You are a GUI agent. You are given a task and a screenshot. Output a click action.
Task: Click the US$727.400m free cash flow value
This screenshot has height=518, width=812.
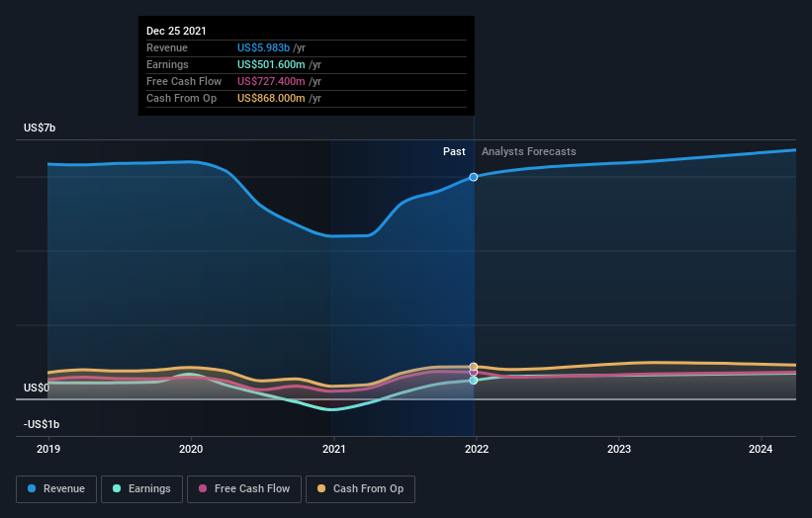[x=271, y=81]
